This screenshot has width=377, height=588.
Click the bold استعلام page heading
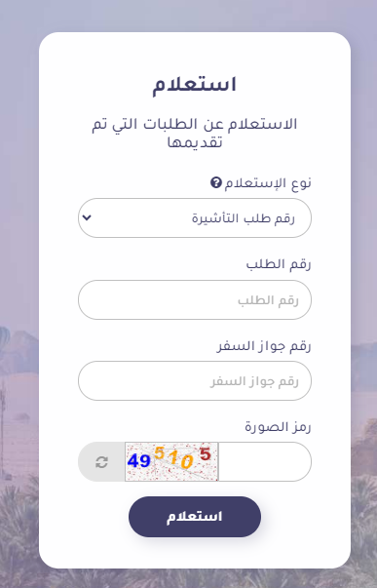[x=194, y=85]
